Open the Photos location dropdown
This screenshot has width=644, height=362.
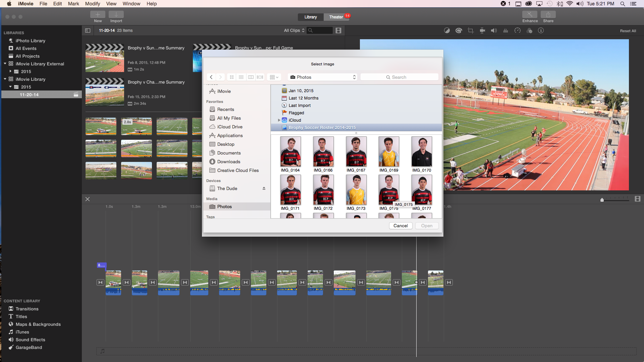point(322,77)
